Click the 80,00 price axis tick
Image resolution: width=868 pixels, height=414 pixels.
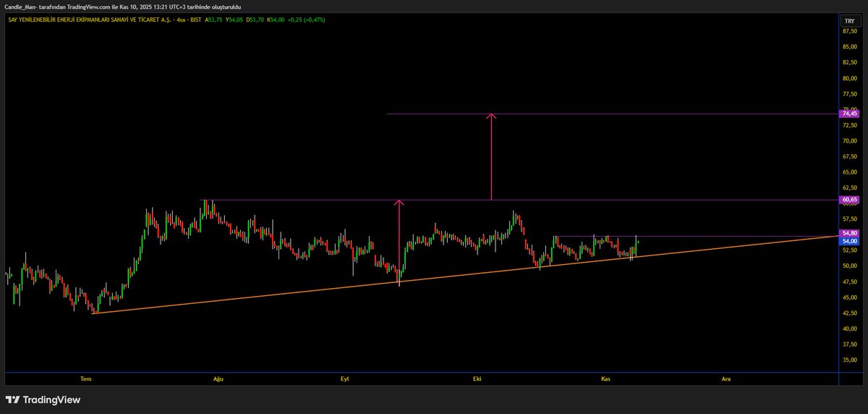click(x=849, y=78)
